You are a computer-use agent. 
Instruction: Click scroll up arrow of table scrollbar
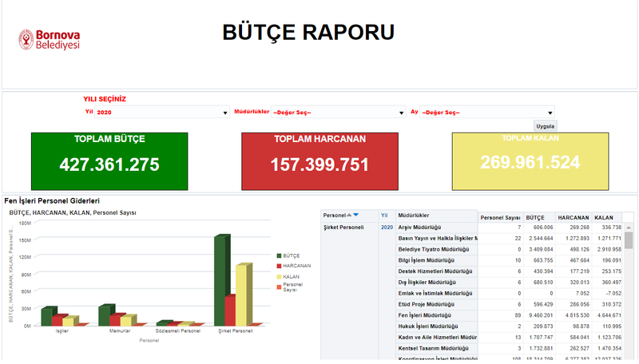click(629, 227)
